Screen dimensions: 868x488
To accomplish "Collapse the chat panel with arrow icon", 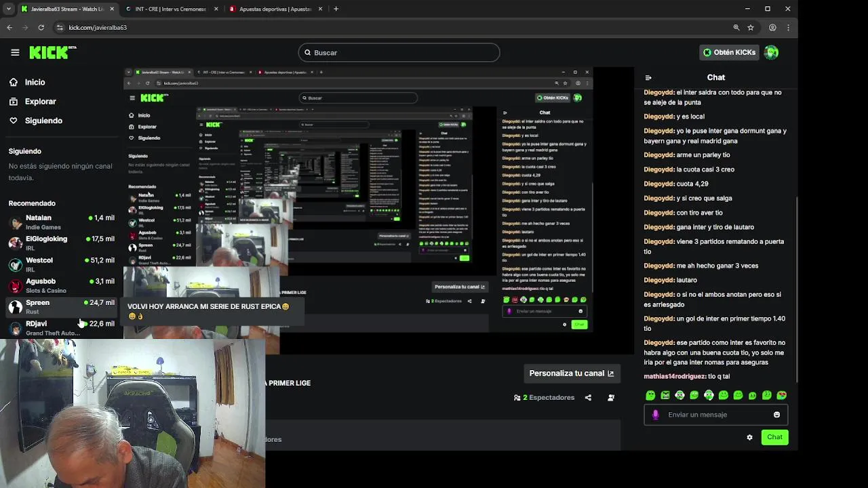I will click(x=648, y=77).
